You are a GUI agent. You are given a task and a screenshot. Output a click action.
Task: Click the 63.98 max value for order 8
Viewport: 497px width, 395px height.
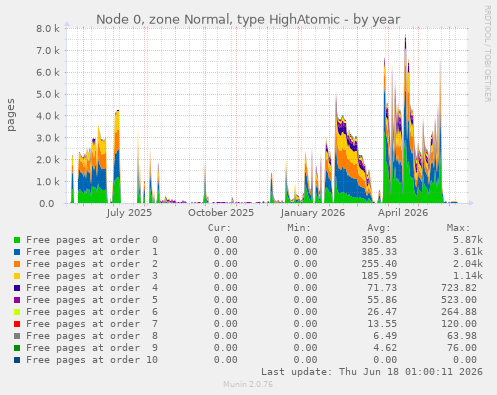click(462, 336)
